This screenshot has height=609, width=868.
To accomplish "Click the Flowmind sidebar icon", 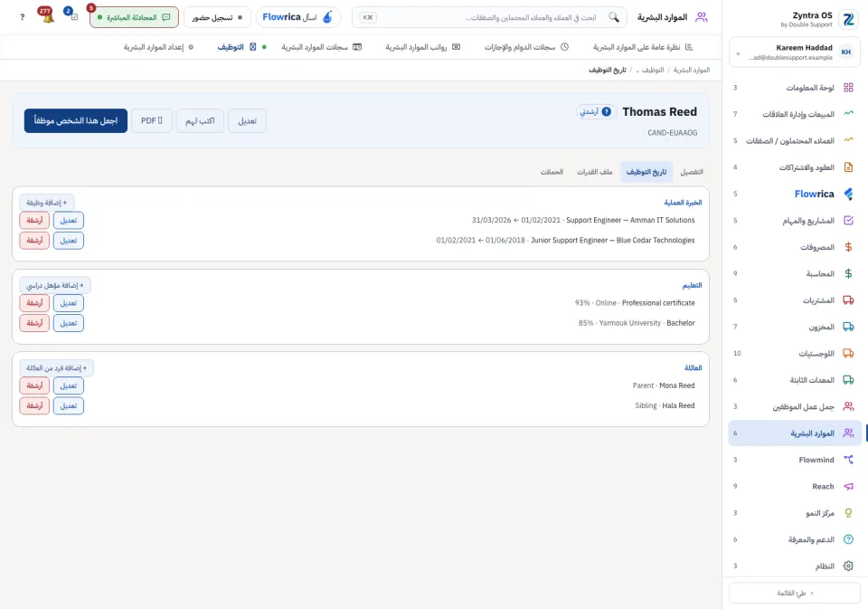I will click(848, 460).
